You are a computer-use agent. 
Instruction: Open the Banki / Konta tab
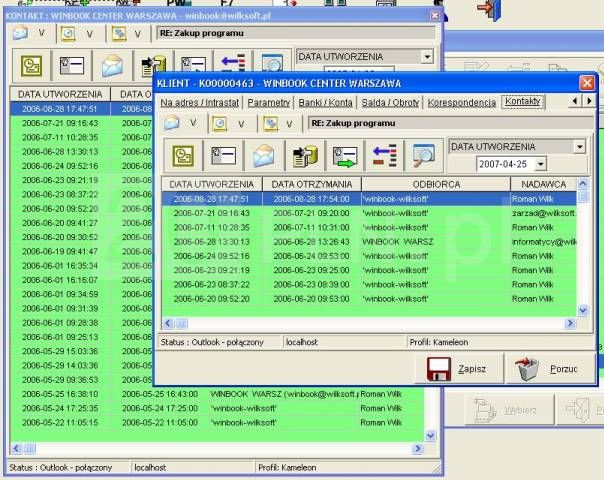pos(327,102)
